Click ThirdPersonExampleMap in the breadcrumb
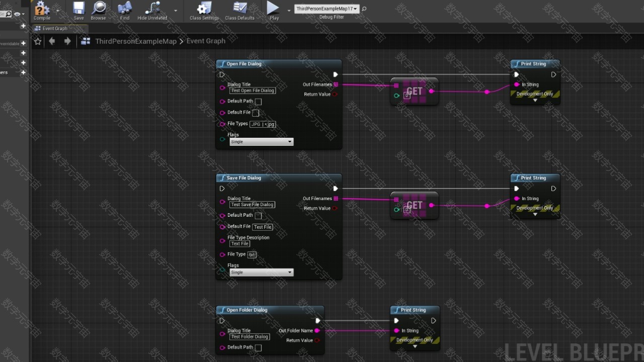This screenshot has height=362, width=644. pyautogui.click(x=136, y=41)
